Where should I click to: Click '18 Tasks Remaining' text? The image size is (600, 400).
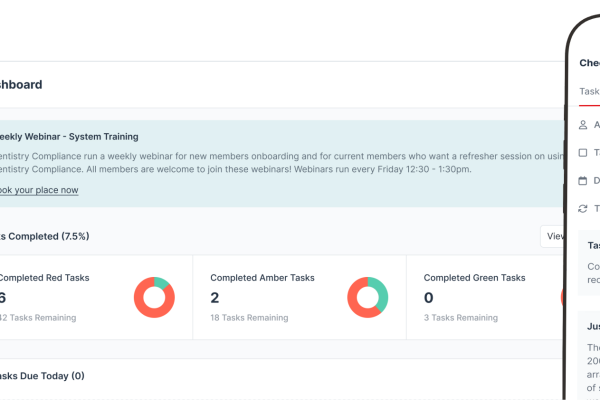pos(249,318)
